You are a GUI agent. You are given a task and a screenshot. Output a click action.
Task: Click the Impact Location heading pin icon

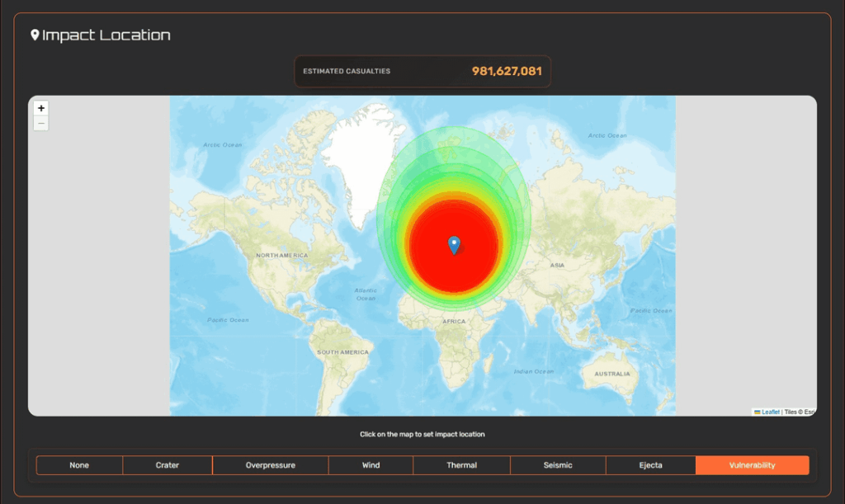[35, 35]
